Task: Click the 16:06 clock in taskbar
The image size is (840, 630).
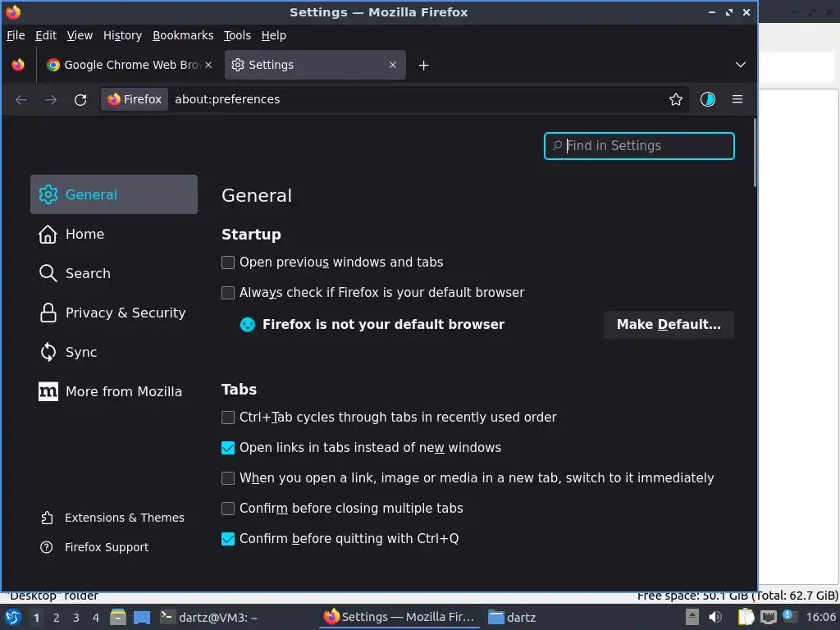Action: tap(820, 618)
